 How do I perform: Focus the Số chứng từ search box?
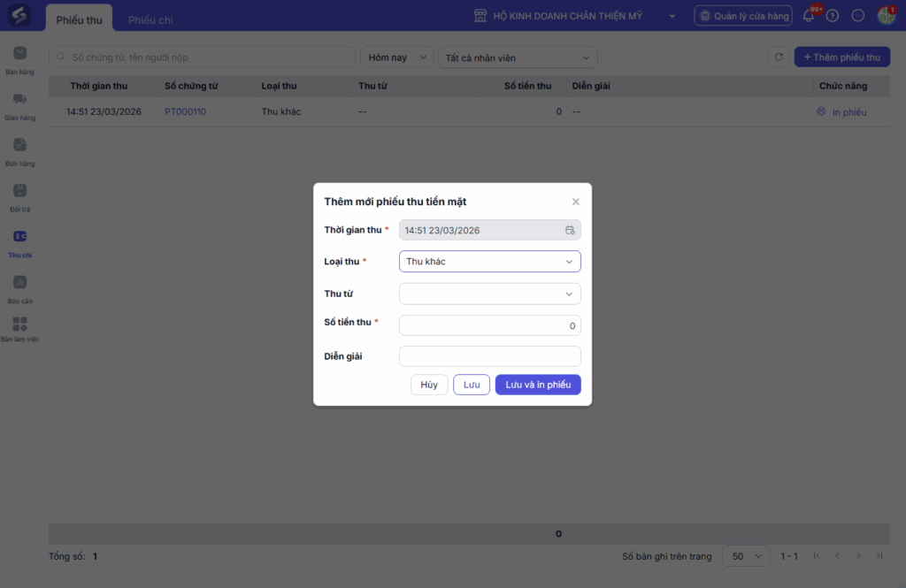pos(202,57)
